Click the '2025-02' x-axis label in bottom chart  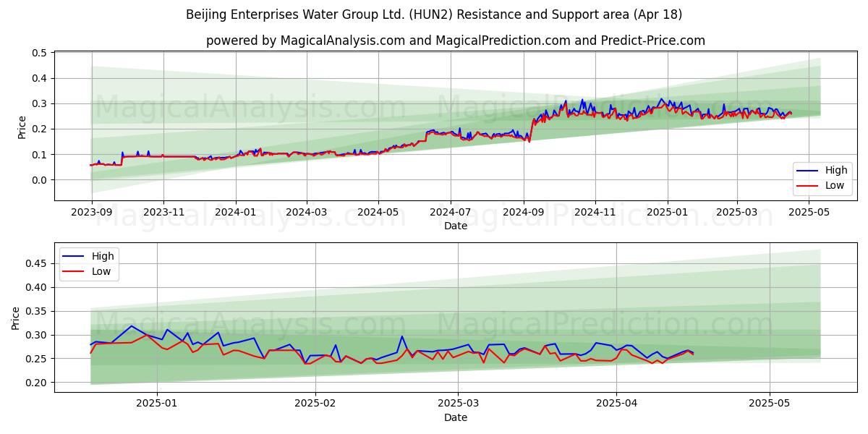tap(317, 404)
